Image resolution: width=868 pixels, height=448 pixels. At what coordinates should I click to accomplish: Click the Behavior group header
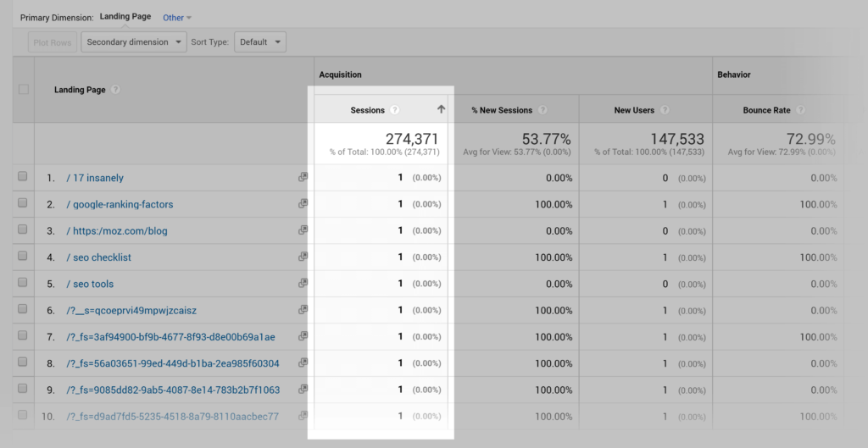(x=734, y=75)
